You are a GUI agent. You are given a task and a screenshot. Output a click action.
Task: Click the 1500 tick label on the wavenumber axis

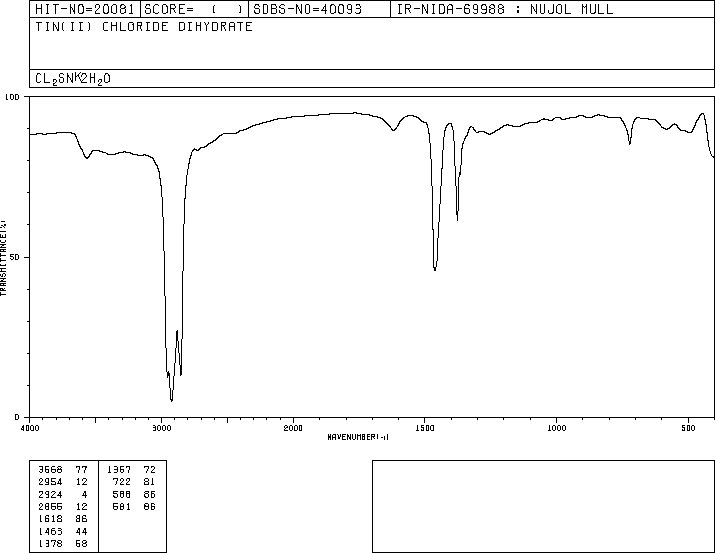coord(425,428)
